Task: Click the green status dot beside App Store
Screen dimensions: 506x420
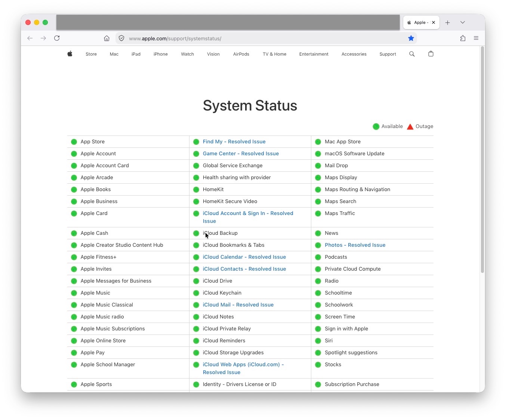Action: [x=74, y=142]
